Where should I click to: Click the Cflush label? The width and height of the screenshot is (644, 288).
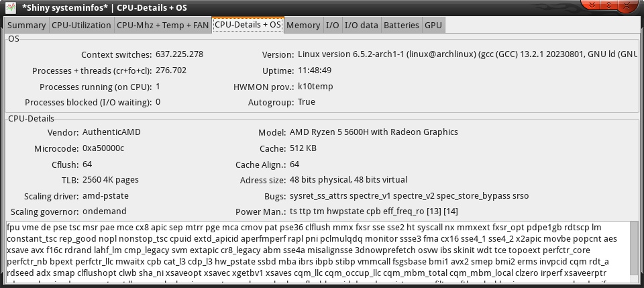coord(65,164)
